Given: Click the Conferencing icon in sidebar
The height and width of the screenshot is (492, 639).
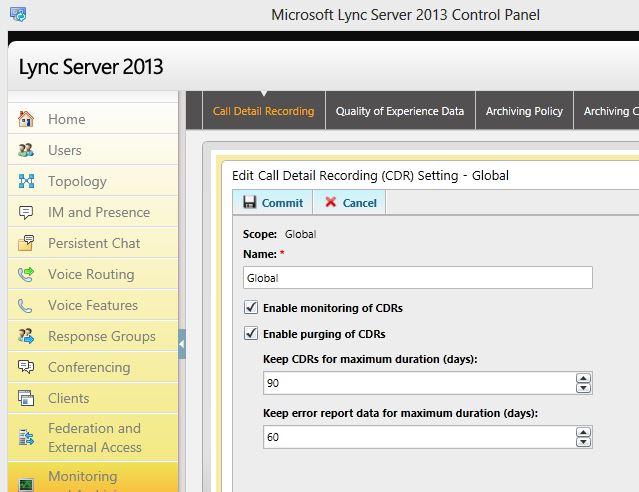Looking at the screenshot, I should click(26, 367).
